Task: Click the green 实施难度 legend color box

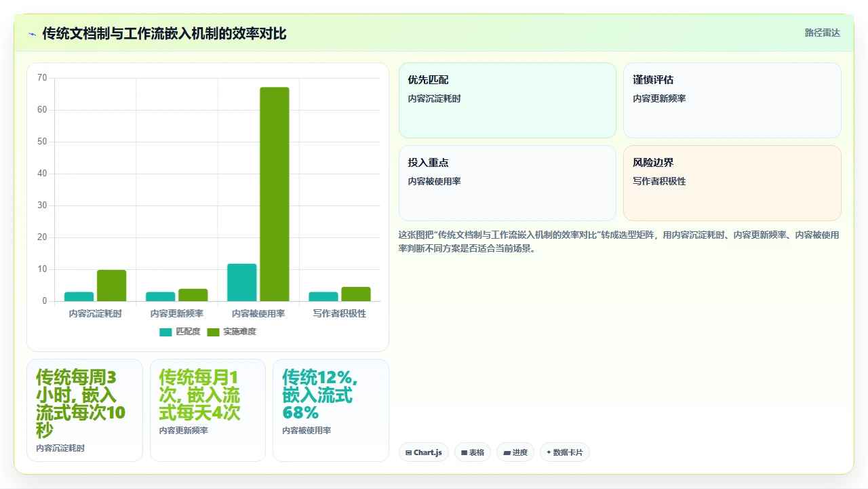Action: [x=214, y=332]
